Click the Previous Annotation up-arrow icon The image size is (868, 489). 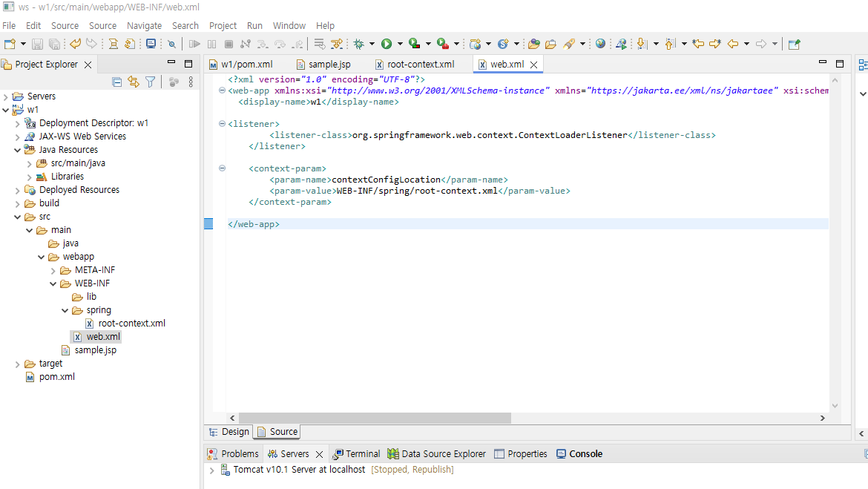point(670,45)
